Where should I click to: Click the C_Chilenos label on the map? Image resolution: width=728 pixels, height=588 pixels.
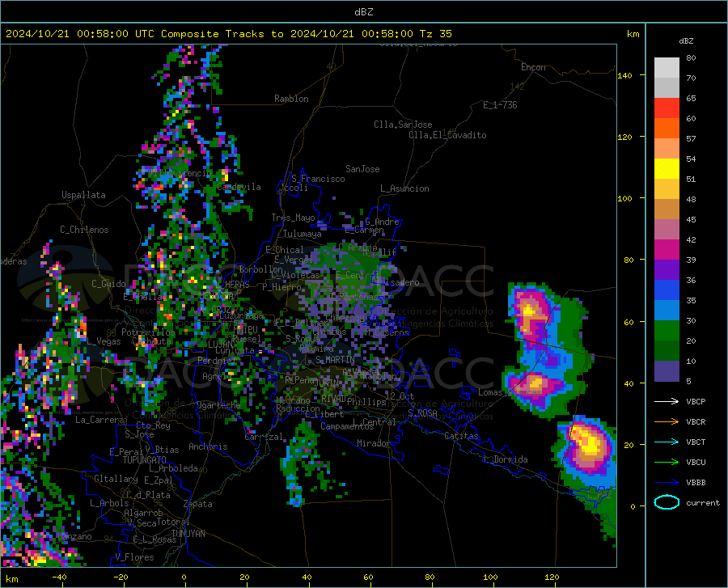pyautogui.click(x=84, y=230)
